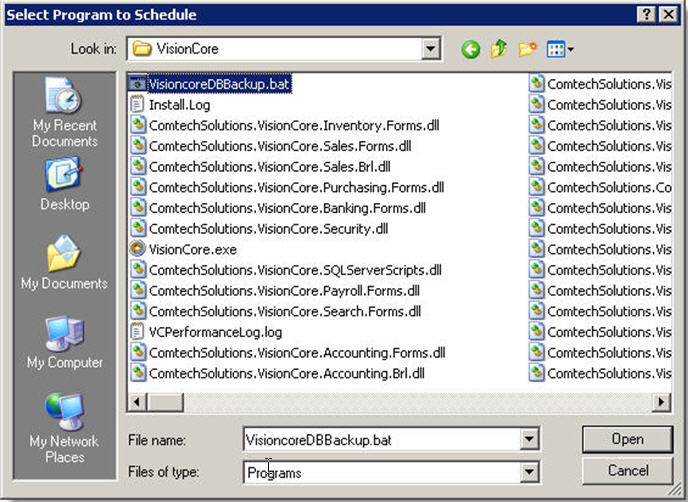Select the VisionCore.exe file
The height and width of the screenshot is (502, 688).
click(x=183, y=249)
